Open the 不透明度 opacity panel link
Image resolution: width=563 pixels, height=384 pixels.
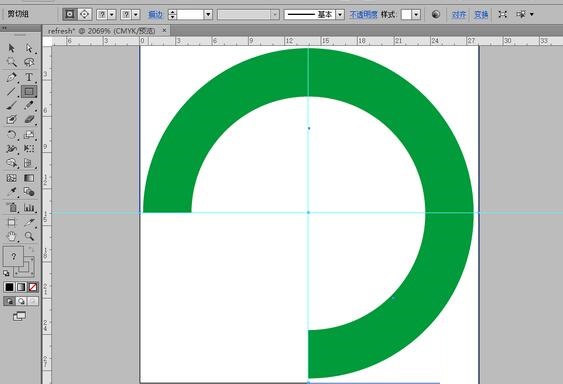click(x=363, y=14)
